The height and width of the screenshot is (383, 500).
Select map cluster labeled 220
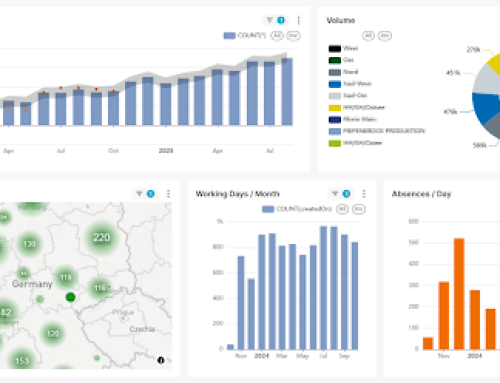[101, 237]
